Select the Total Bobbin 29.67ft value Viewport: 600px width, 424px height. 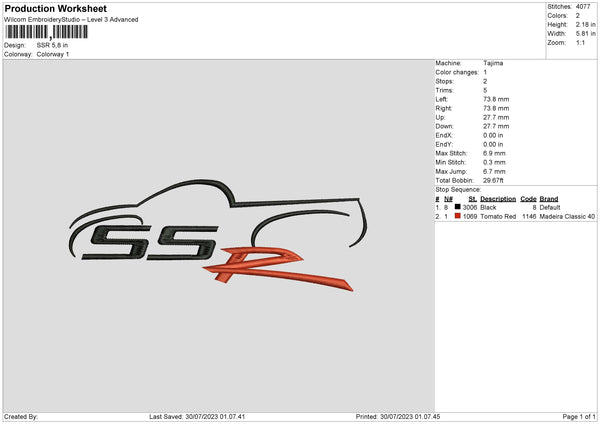(493, 181)
